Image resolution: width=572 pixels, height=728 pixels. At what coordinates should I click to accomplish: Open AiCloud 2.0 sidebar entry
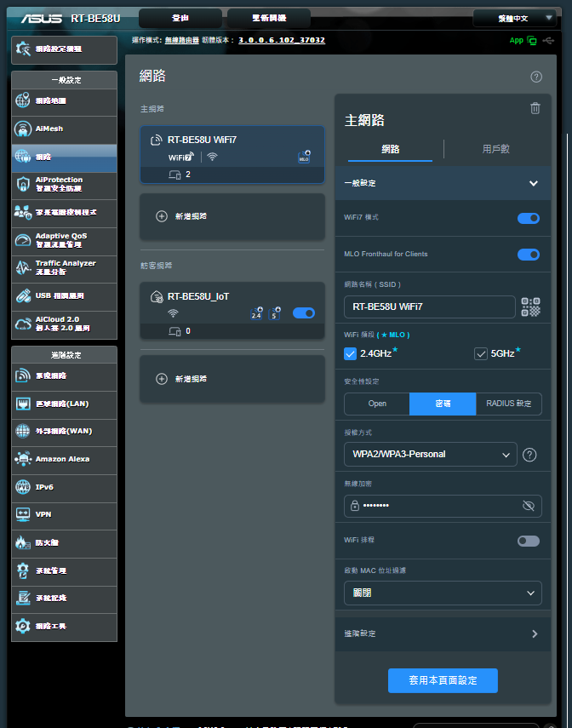64,324
